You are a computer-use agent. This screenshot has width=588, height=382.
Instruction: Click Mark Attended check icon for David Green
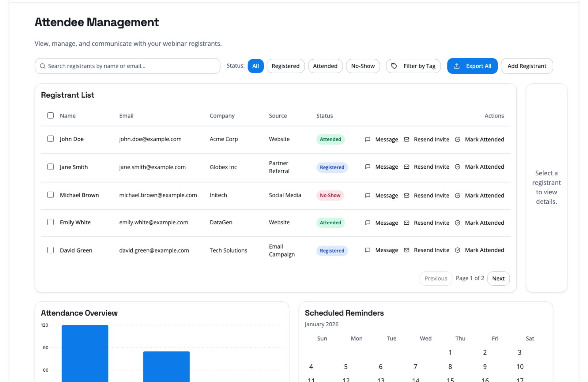[x=457, y=250]
